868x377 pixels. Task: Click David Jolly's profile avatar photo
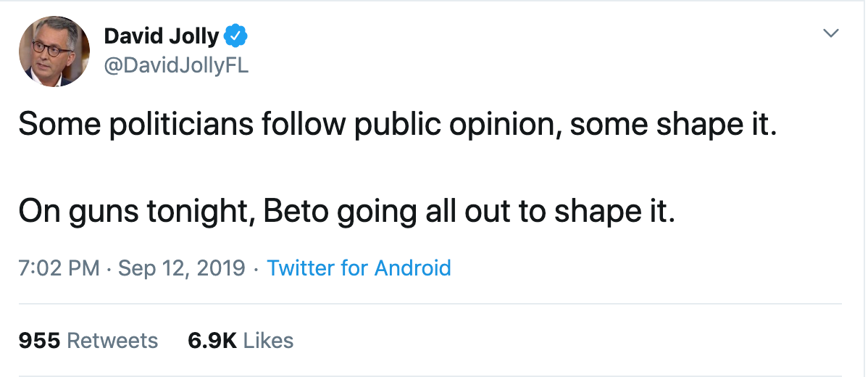[54, 51]
